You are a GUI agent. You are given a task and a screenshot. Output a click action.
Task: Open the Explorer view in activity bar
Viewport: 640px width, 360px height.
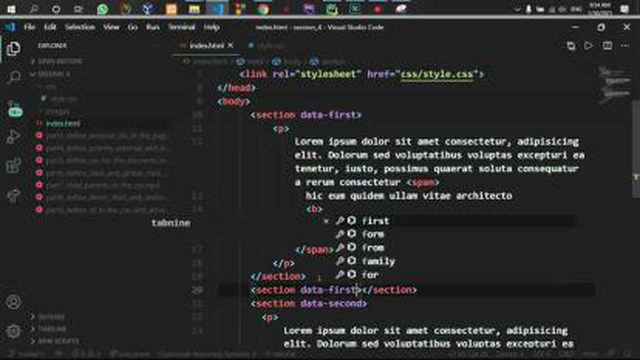13,49
